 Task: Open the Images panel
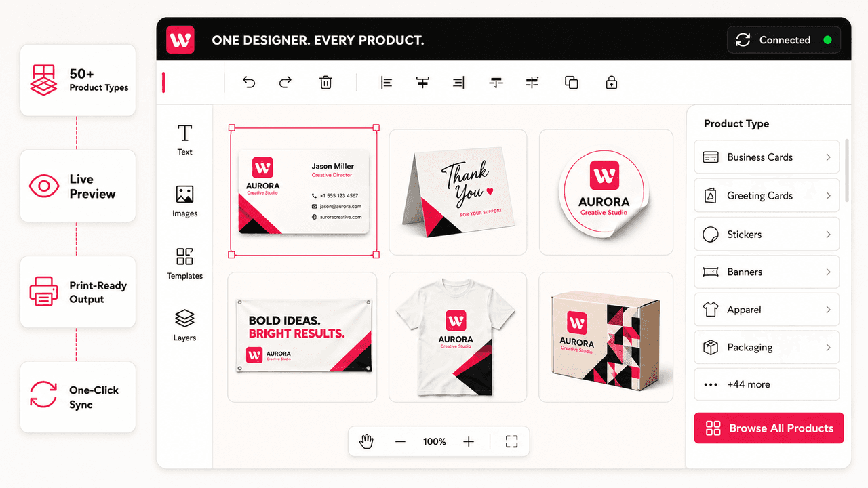point(184,201)
